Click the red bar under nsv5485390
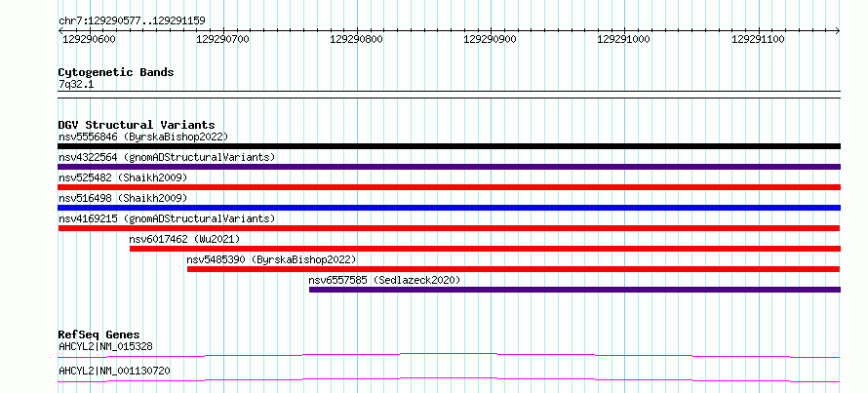Screen dimensions: 868x393 514,269
